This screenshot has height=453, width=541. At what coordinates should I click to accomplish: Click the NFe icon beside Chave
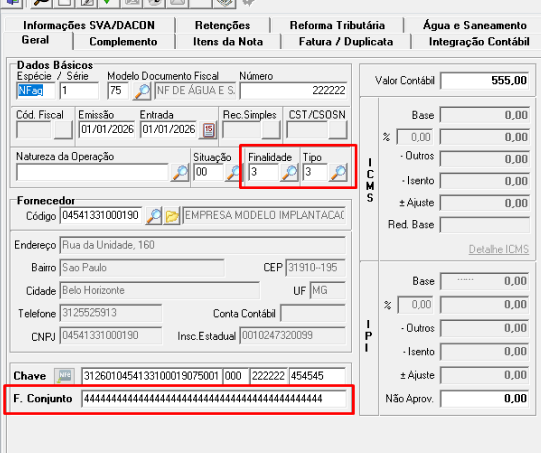click(x=65, y=376)
